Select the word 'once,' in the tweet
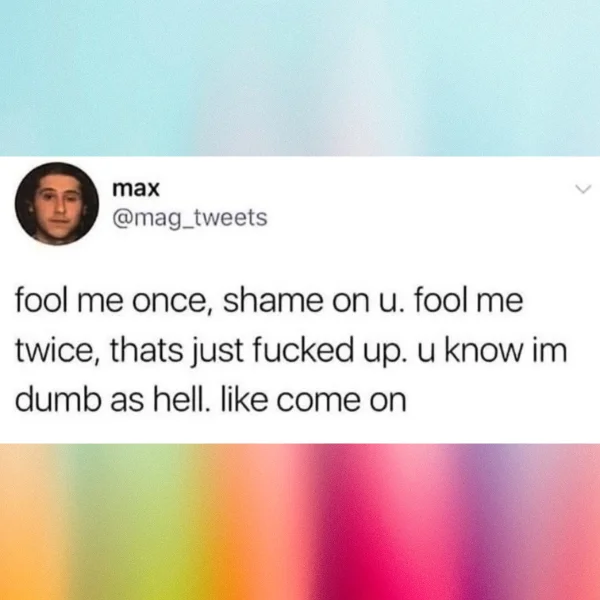Image resolution: width=600 pixels, height=600 pixels. (x=172, y=301)
